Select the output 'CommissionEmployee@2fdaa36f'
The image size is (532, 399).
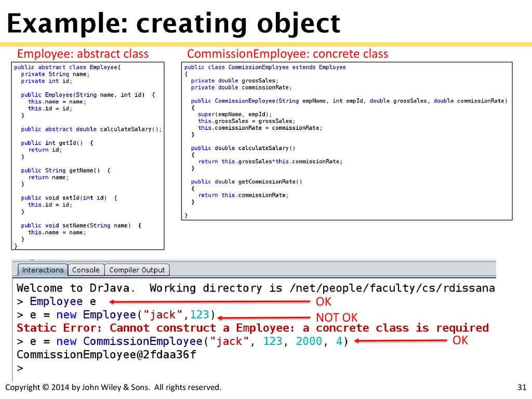click(106, 355)
